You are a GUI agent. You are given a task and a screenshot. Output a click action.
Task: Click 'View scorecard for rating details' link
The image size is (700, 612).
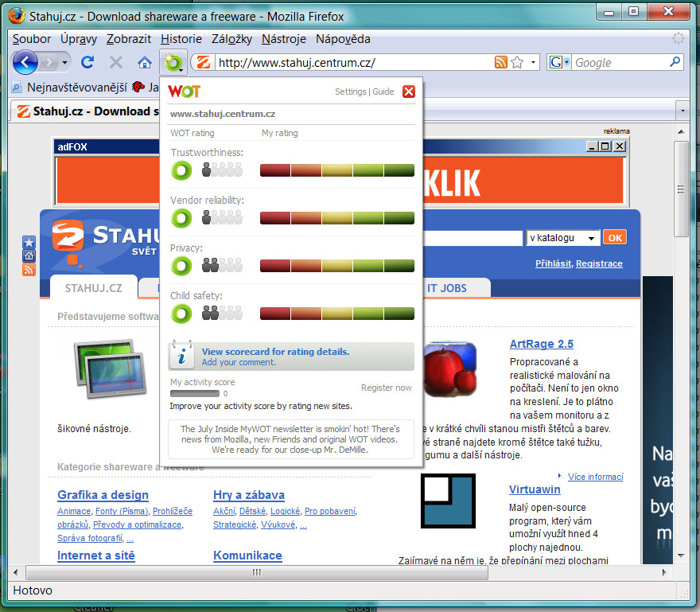click(275, 351)
